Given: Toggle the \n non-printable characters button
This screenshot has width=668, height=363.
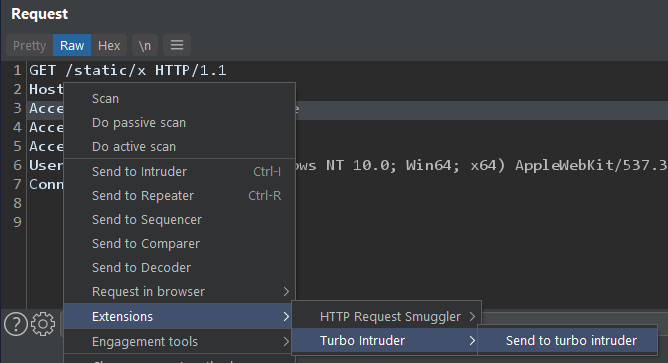Looking at the screenshot, I should (x=145, y=45).
